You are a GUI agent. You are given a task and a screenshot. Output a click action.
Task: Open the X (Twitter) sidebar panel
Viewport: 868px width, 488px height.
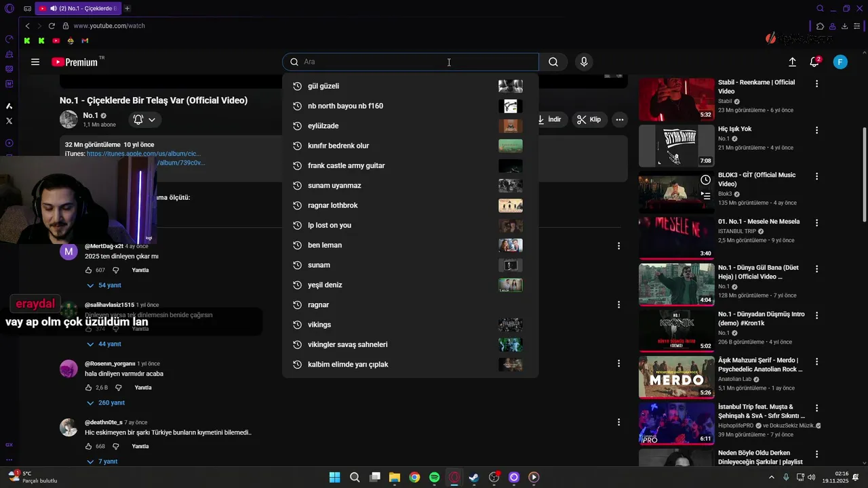(9, 121)
